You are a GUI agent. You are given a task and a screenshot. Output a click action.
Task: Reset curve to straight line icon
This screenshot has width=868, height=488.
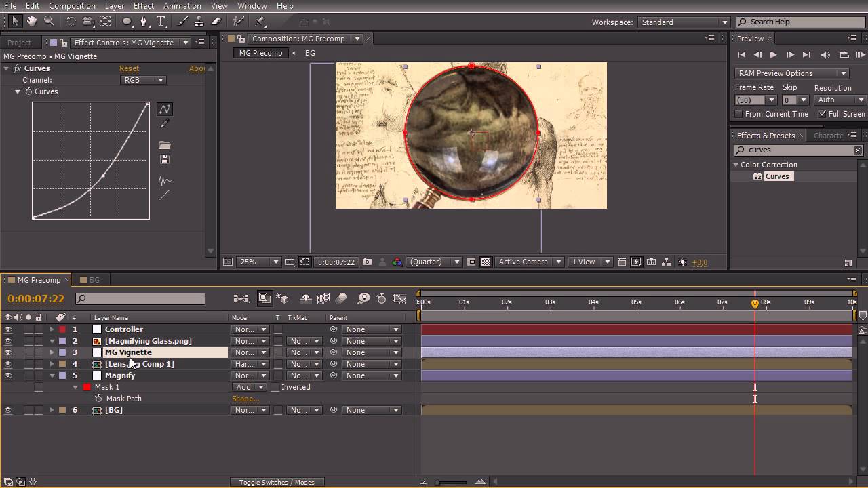click(164, 195)
